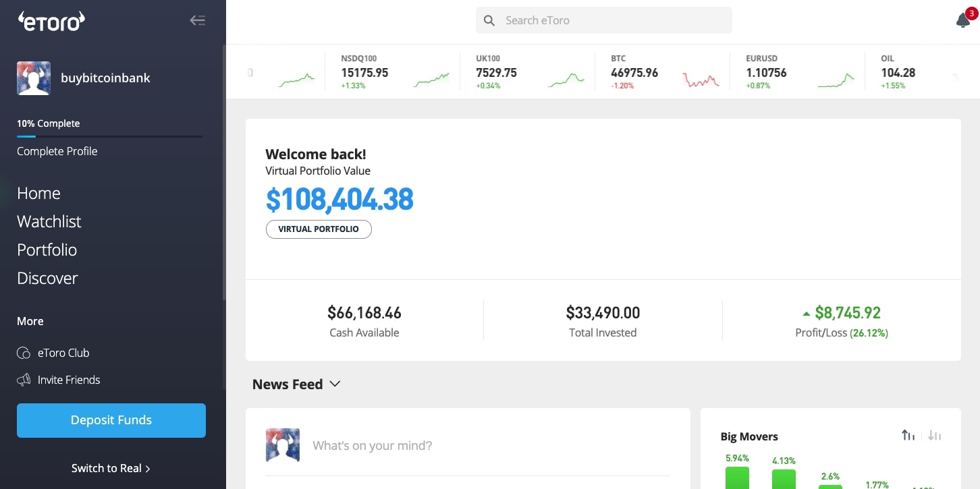
Task: Open Invite Friends link
Action: (69, 380)
